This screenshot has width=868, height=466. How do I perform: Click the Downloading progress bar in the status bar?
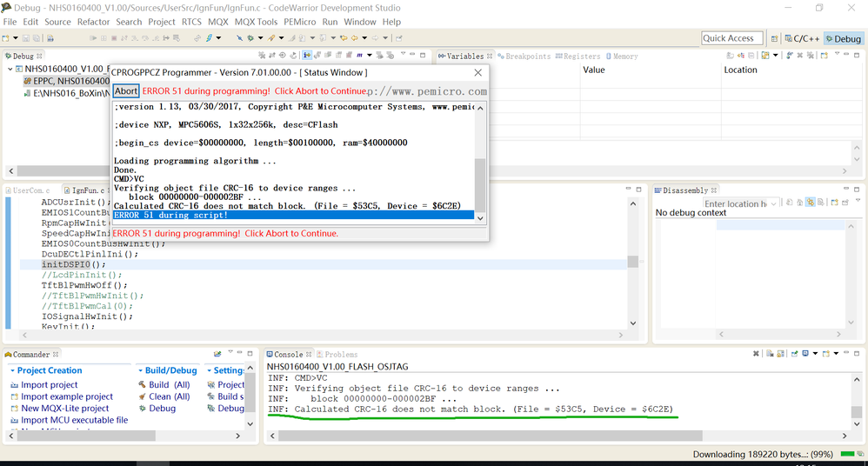847,454
